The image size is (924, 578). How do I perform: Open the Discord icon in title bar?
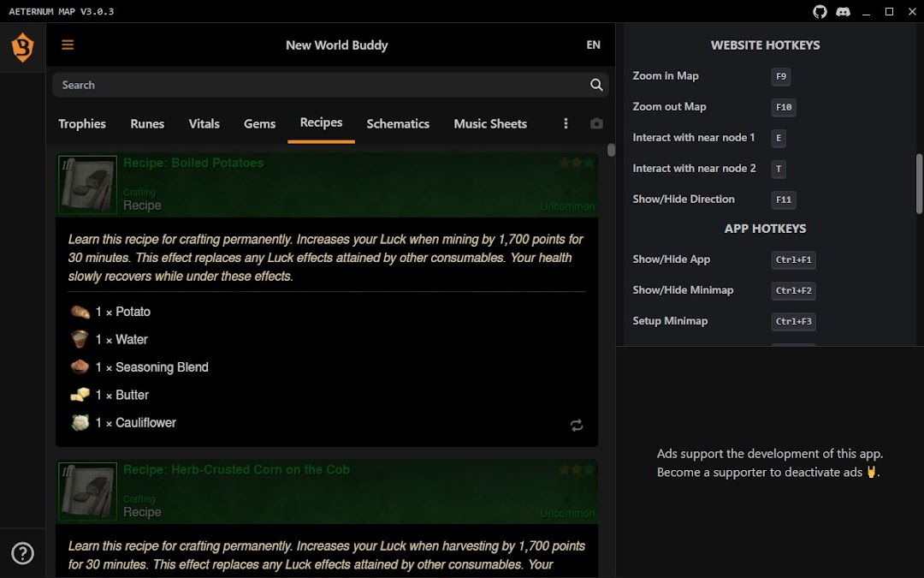[844, 12]
